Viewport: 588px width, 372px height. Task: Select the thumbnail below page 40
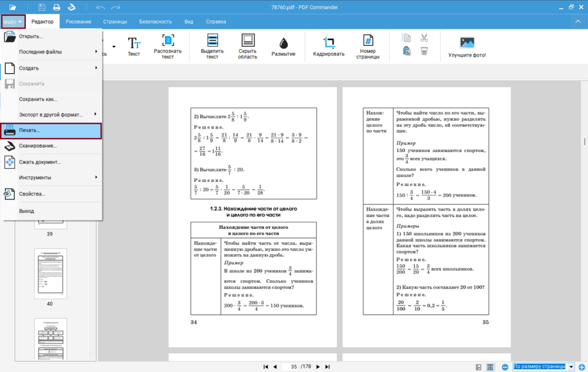pos(50,339)
